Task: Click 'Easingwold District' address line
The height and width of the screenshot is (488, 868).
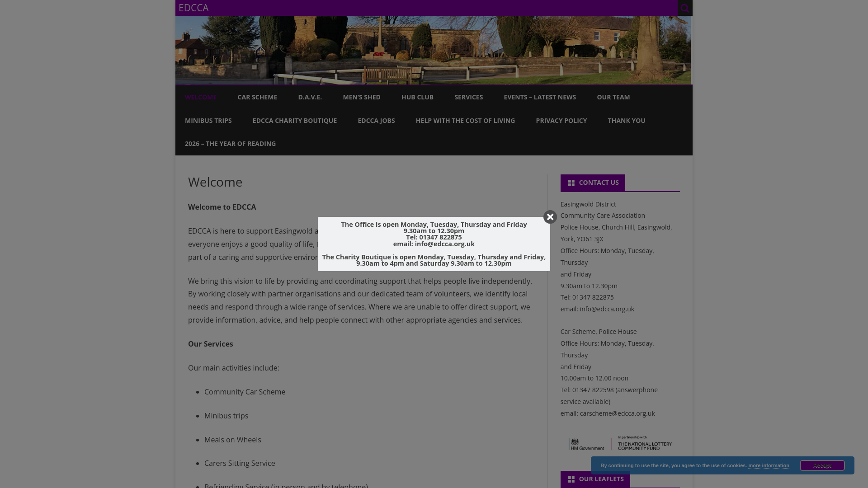Action: (x=588, y=204)
